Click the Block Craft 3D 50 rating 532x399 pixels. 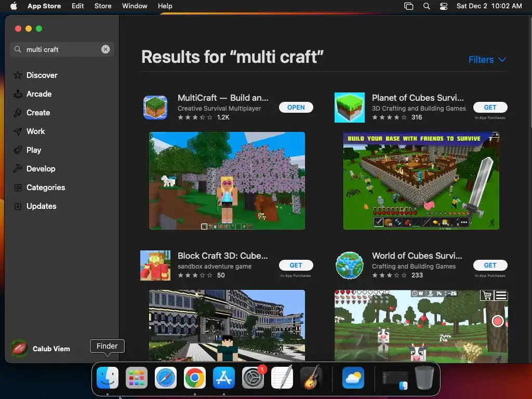point(201,275)
